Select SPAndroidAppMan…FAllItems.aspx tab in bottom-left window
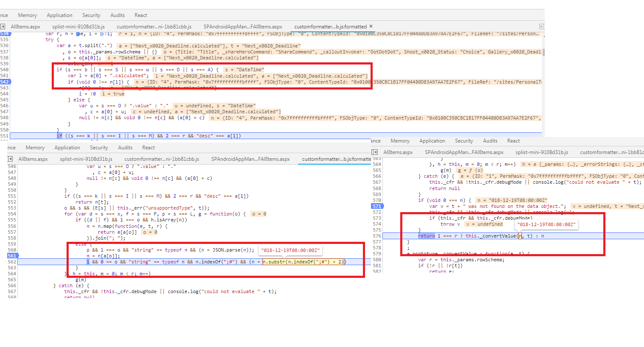This screenshot has width=644, height=347. [x=251, y=159]
